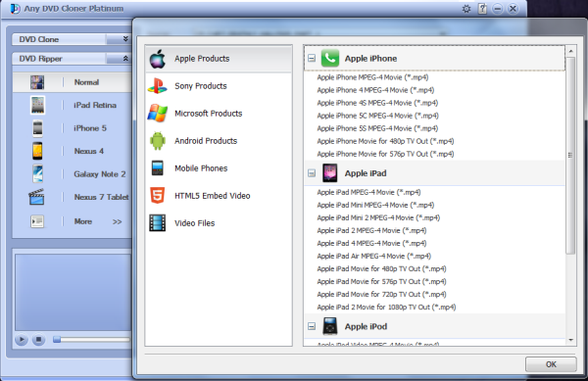Choose Apple iPad Movie for 480p TV Out
The height and width of the screenshot is (381, 588).
coord(382,268)
